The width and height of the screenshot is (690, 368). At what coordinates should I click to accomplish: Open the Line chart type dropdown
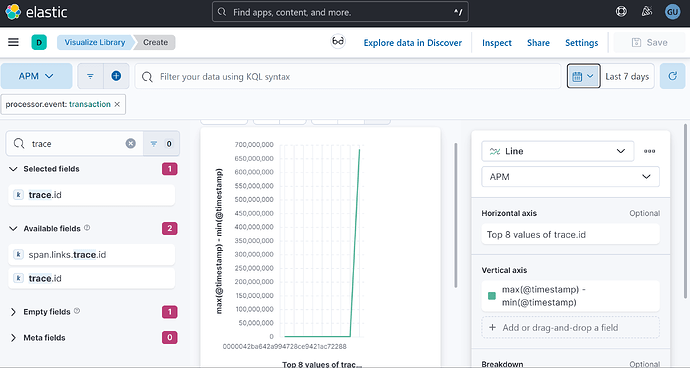click(558, 151)
